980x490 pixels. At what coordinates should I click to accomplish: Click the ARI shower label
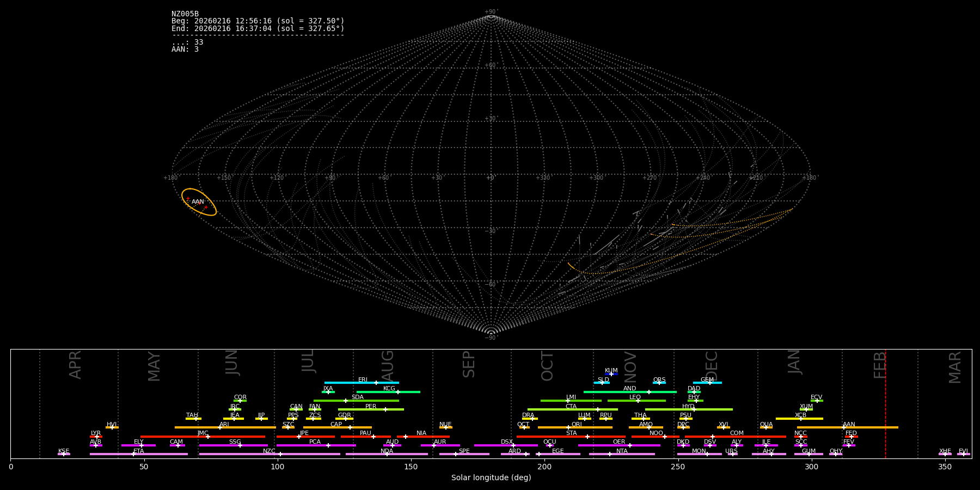click(224, 425)
